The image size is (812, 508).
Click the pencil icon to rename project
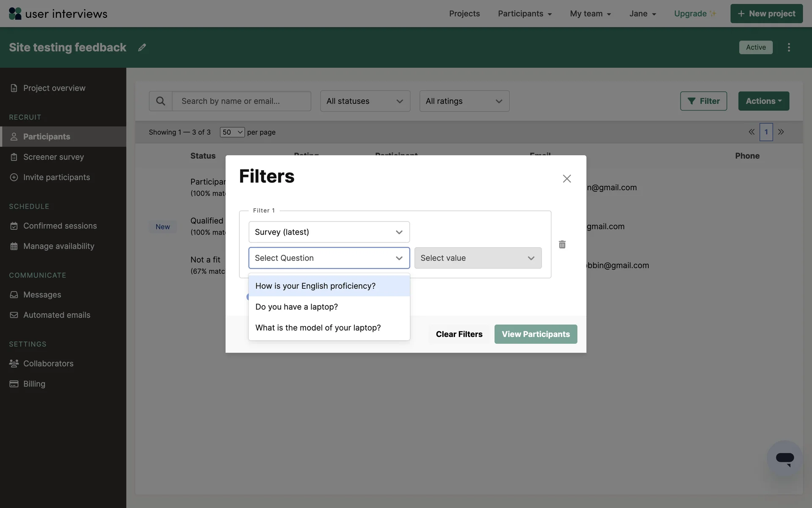point(142,47)
